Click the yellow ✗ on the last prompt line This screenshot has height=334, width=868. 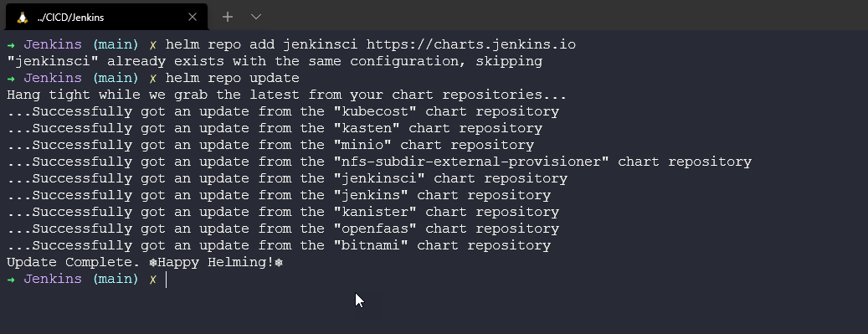click(153, 280)
